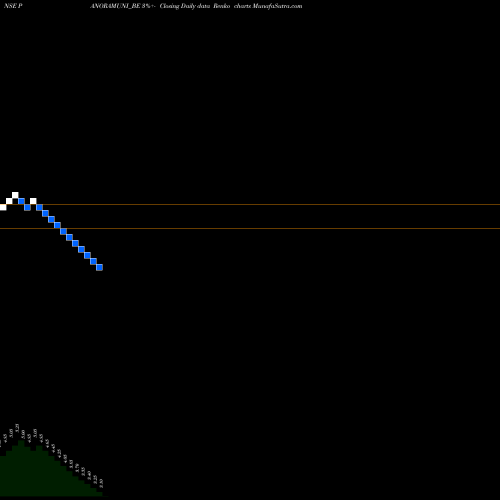The image size is (500, 500).
Task: Click the 'NSE P' exchange label
Action: pos(13,6)
